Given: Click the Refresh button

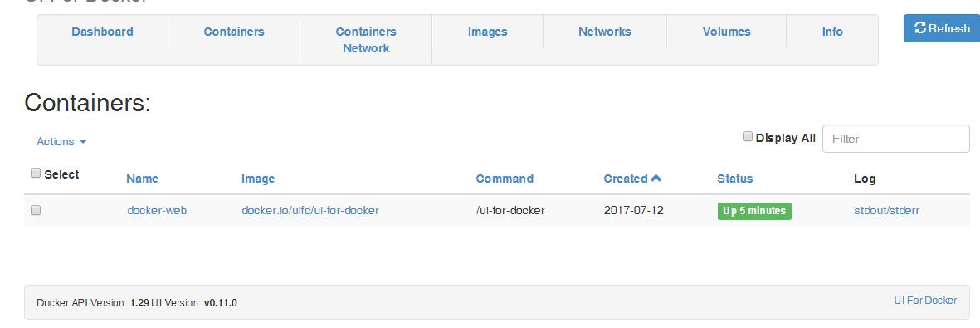Looking at the screenshot, I should 941,28.
